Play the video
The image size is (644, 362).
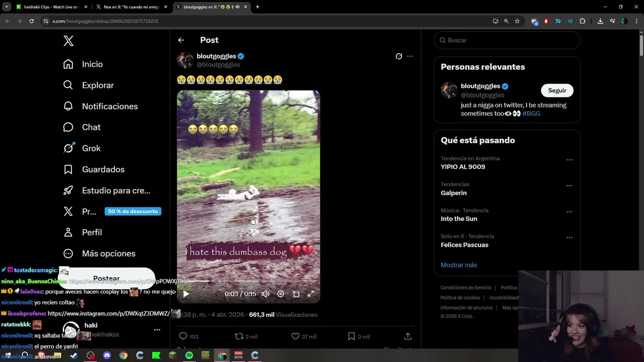[186, 294]
